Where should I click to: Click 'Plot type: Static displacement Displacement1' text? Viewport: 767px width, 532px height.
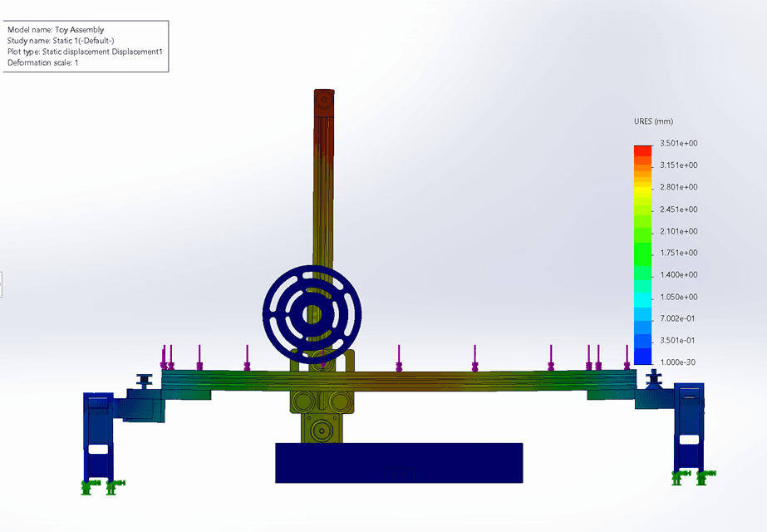pyautogui.click(x=85, y=52)
